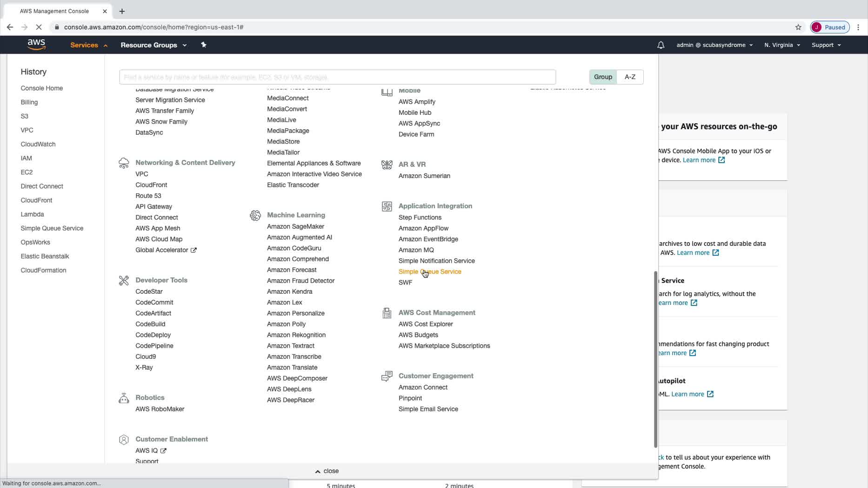Close the AWS Management Console tab

tap(105, 11)
